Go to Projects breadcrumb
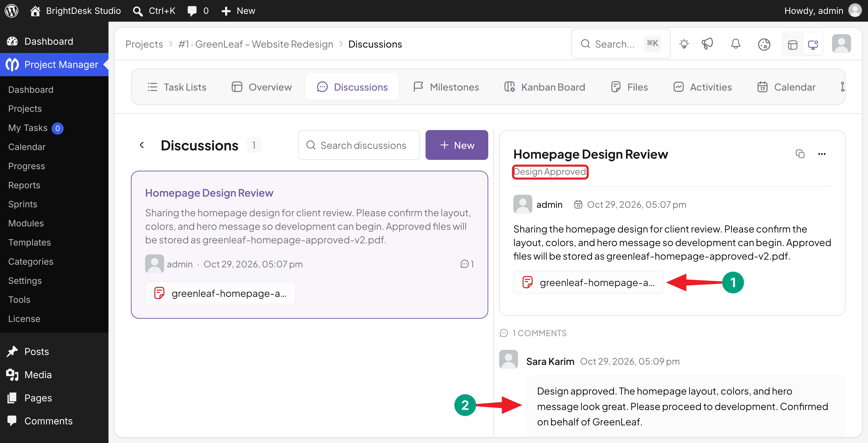The width and height of the screenshot is (868, 443). click(144, 44)
